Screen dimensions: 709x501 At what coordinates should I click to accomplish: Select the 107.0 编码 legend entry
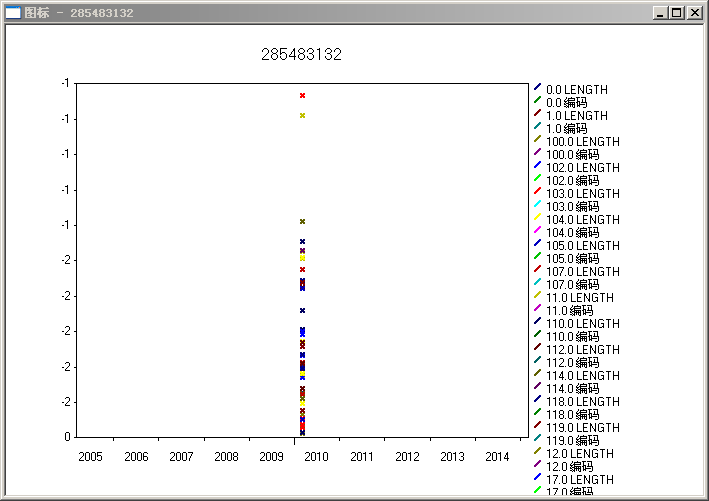(x=573, y=285)
